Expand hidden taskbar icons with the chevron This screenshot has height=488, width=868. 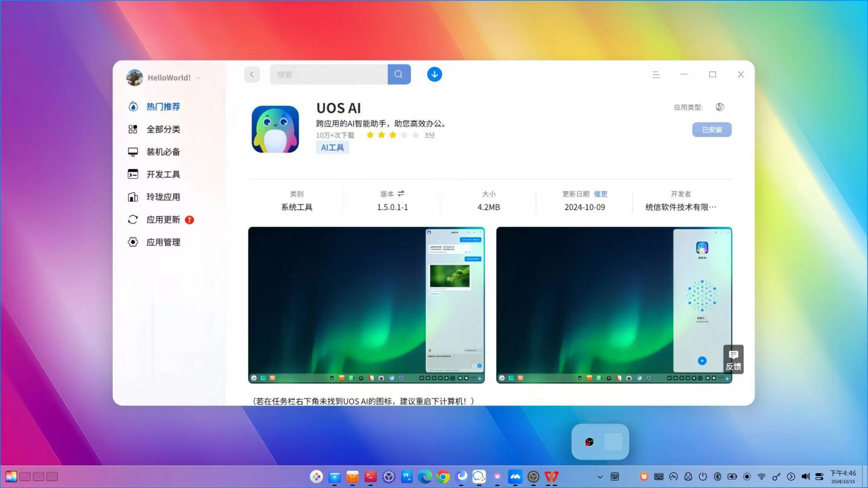click(x=600, y=477)
